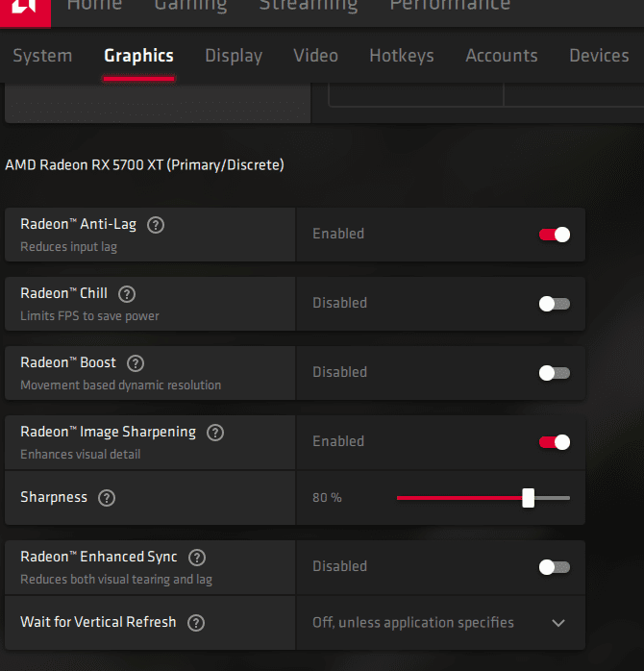Click 'Limits FPS to save power' description
The height and width of the screenshot is (671, 644).
coord(89,316)
